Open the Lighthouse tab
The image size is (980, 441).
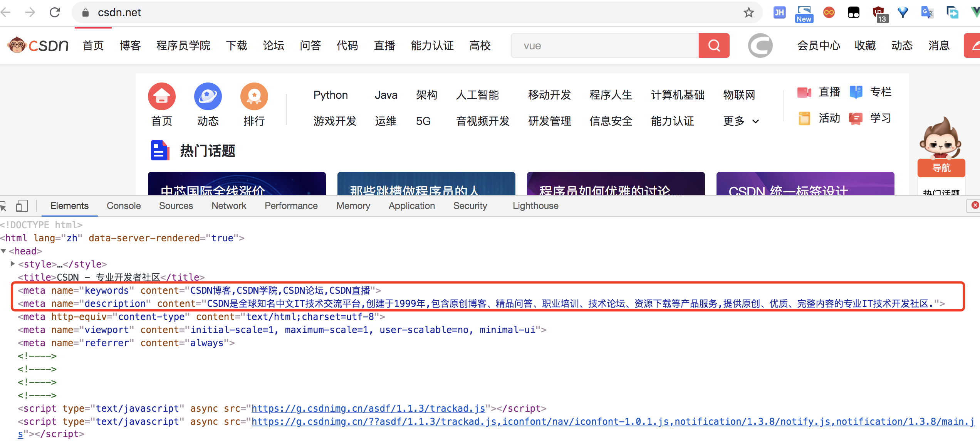(x=535, y=206)
